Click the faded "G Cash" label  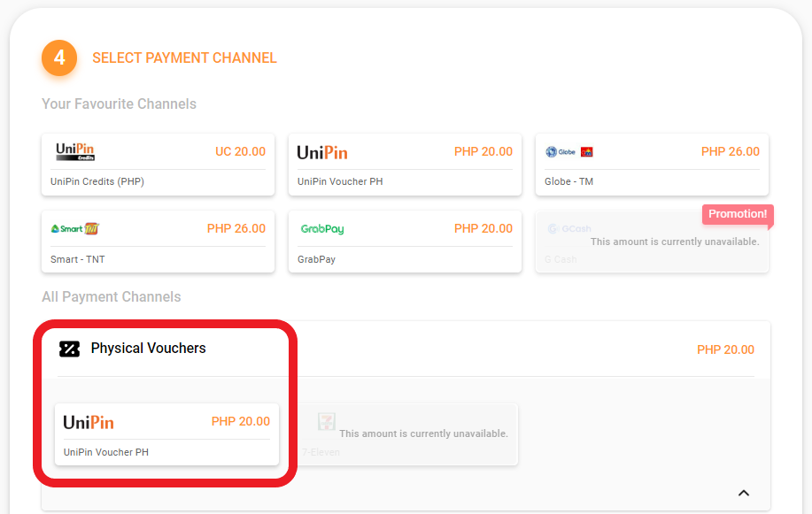(561, 259)
